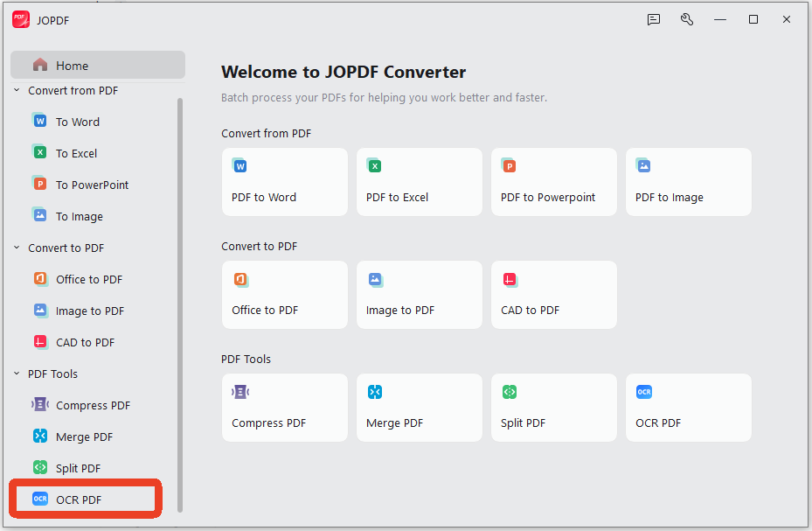Click the red icon on CAD to PDF card
This screenshot has width=812, height=531.
tap(510, 280)
